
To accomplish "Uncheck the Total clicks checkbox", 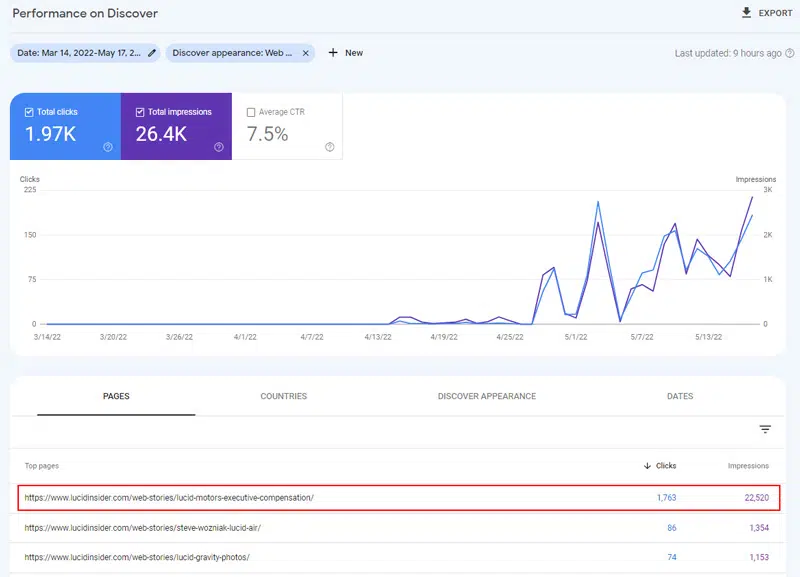I will pos(29,112).
